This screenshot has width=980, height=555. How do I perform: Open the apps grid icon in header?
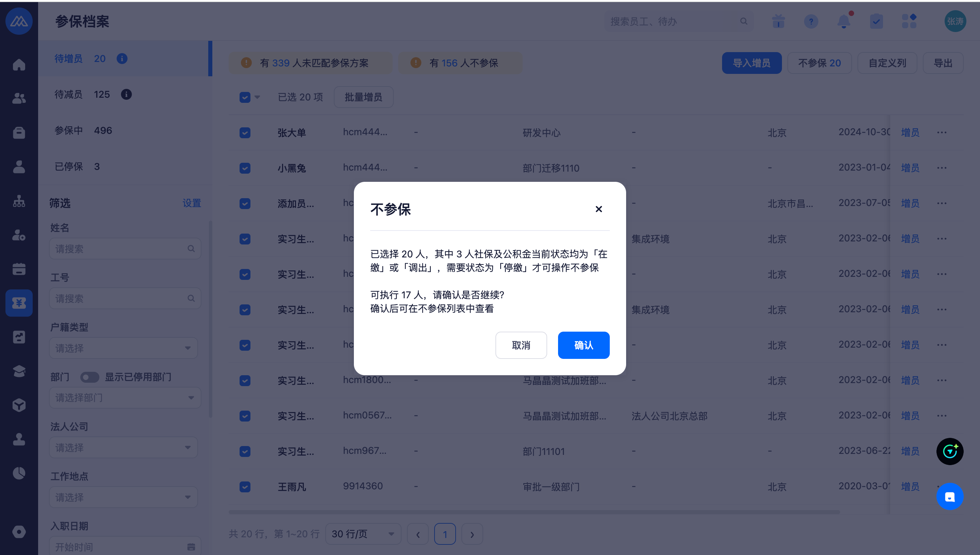(909, 21)
